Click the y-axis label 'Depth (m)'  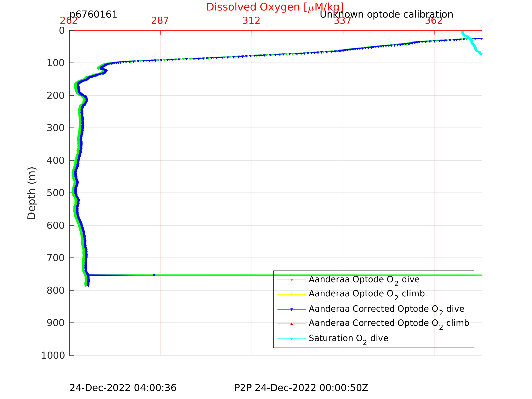pyautogui.click(x=31, y=193)
